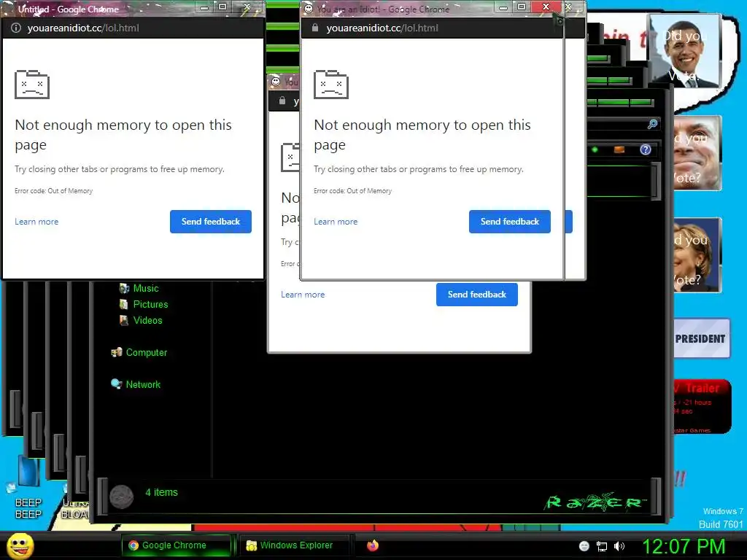Switch to Windows Explorer taskbar button
Viewport: 747px width, 560px height.
(x=296, y=545)
